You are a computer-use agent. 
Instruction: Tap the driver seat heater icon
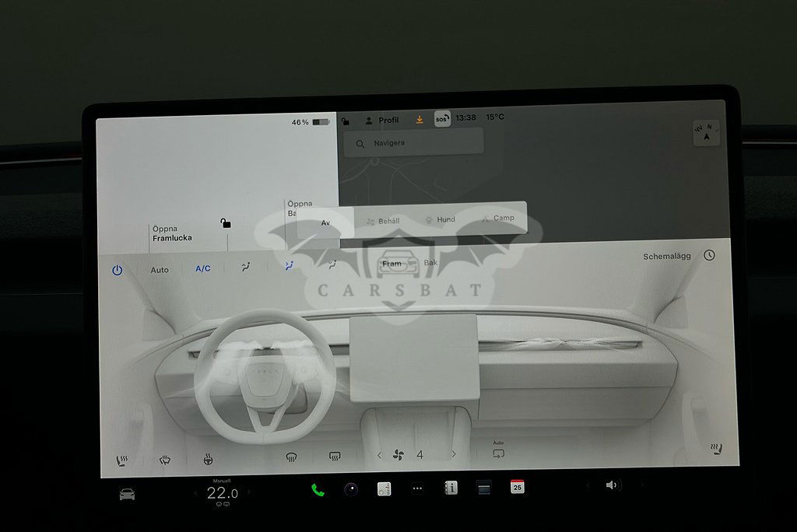click(122, 460)
